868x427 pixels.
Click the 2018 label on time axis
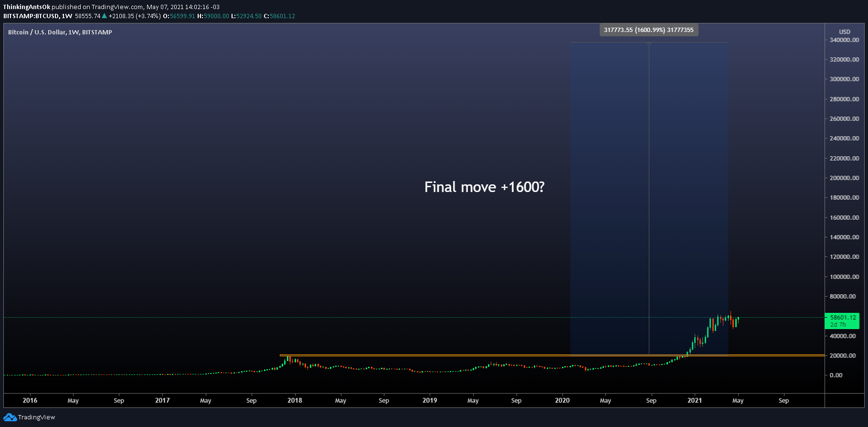click(295, 401)
